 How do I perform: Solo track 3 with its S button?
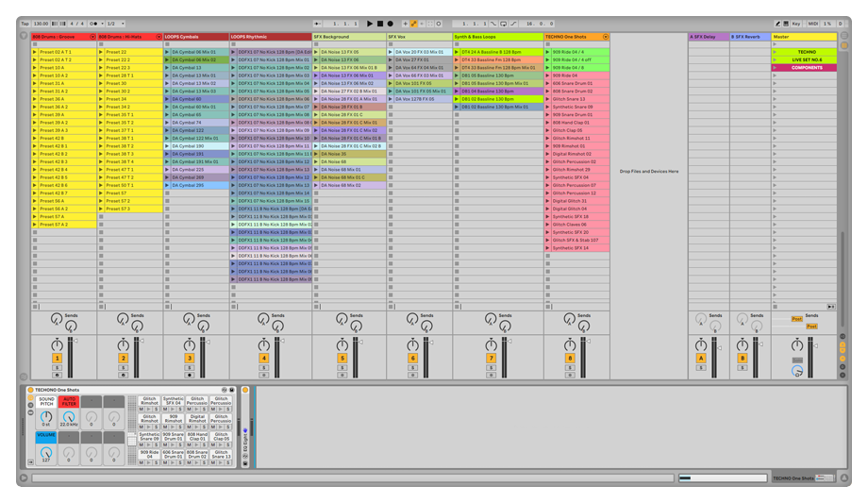[190, 368]
